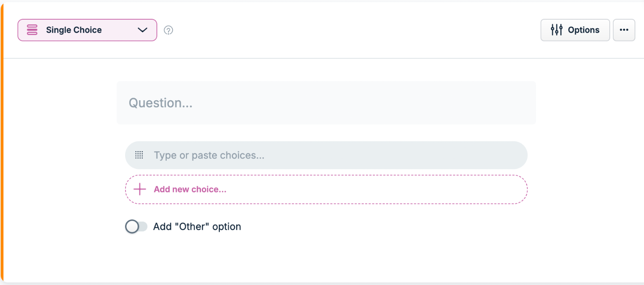Open the Options panel button
The width and height of the screenshot is (644, 285).
[575, 30]
